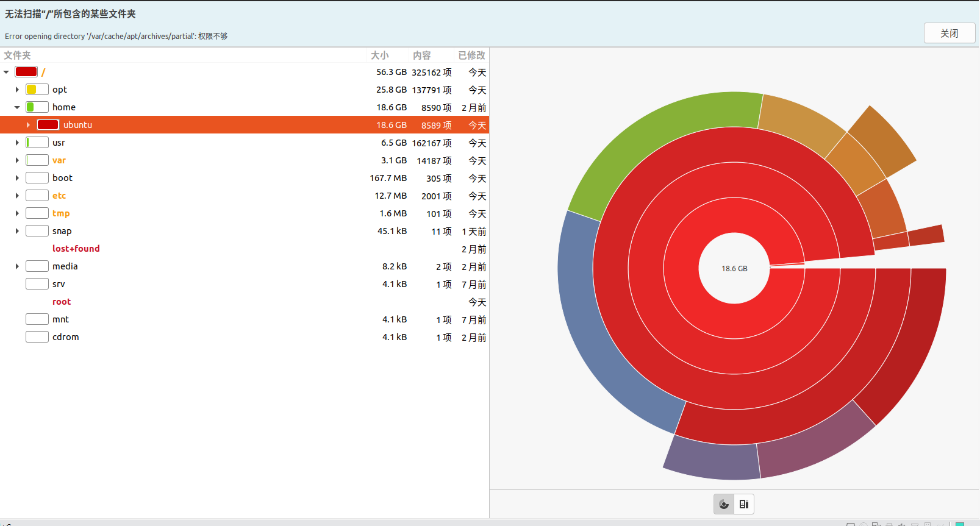
Task: Click the green usage bar for home
Action: [37, 107]
